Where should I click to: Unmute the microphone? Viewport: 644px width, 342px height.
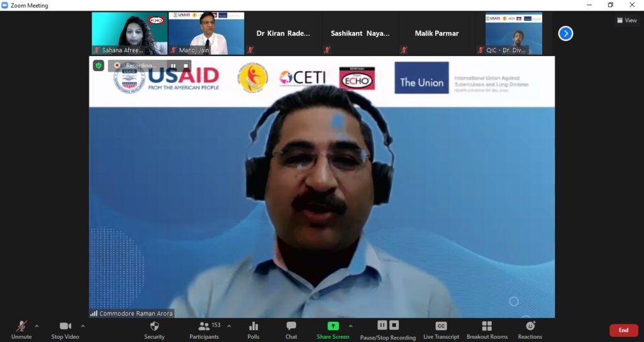click(x=21, y=329)
